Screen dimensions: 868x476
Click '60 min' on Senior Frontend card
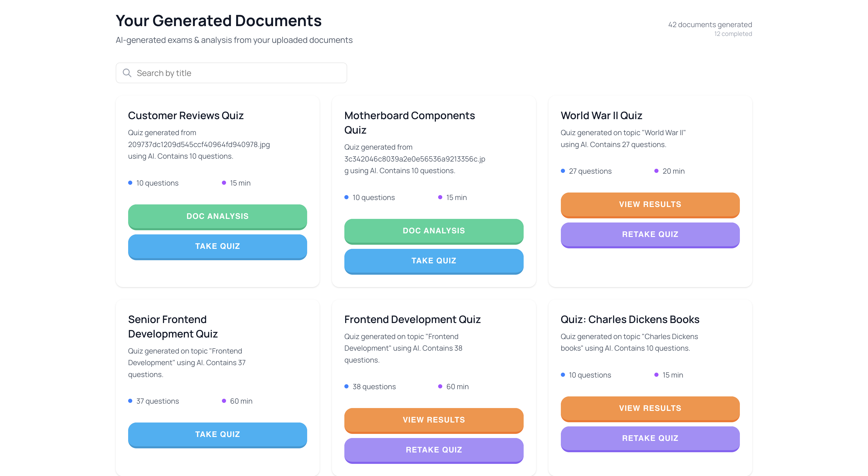coord(241,401)
